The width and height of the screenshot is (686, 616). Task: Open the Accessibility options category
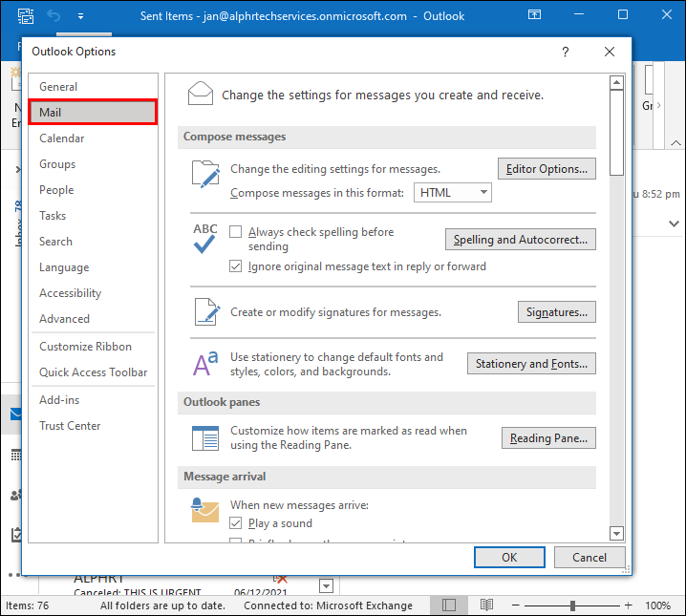click(93, 293)
